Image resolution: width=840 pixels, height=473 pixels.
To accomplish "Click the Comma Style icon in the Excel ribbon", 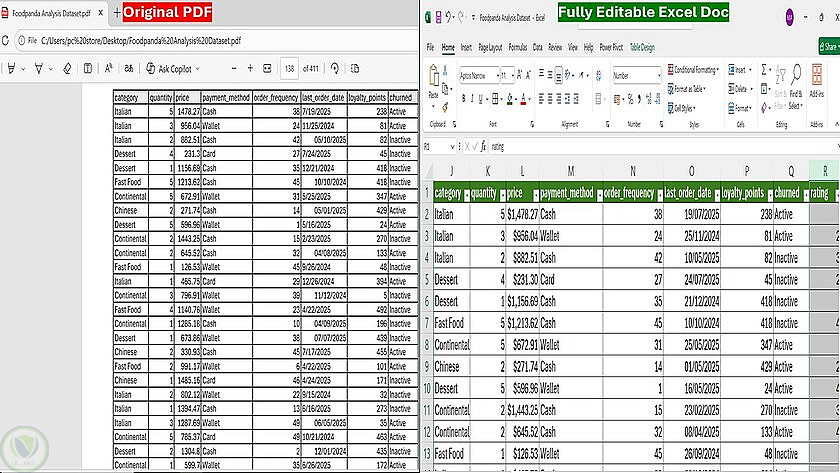I will click(x=639, y=99).
